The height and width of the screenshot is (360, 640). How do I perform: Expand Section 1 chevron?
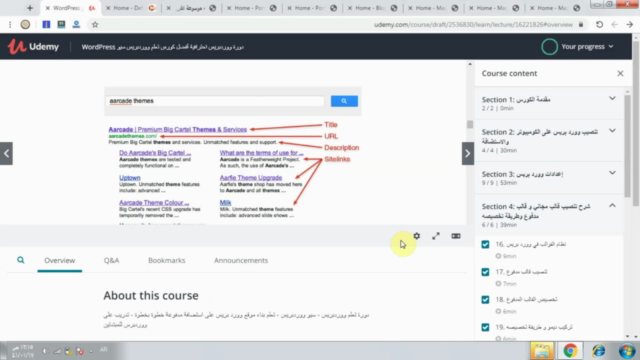pyautogui.click(x=612, y=98)
